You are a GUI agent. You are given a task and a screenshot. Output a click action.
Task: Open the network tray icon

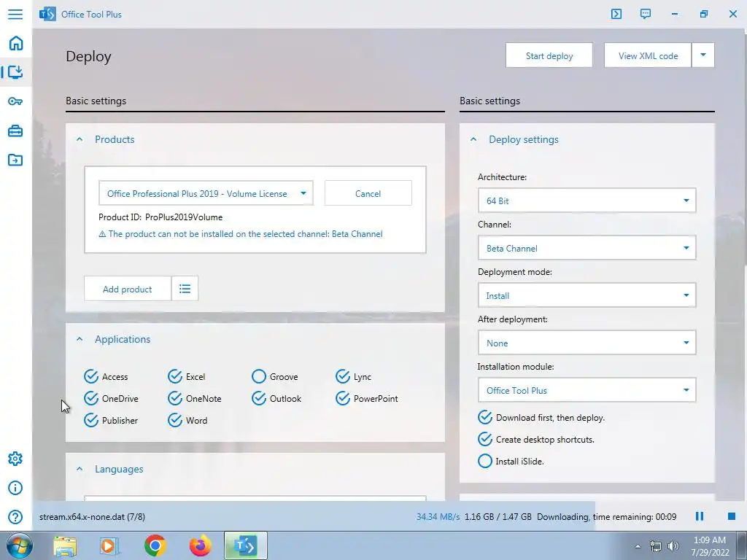(656, 546)
